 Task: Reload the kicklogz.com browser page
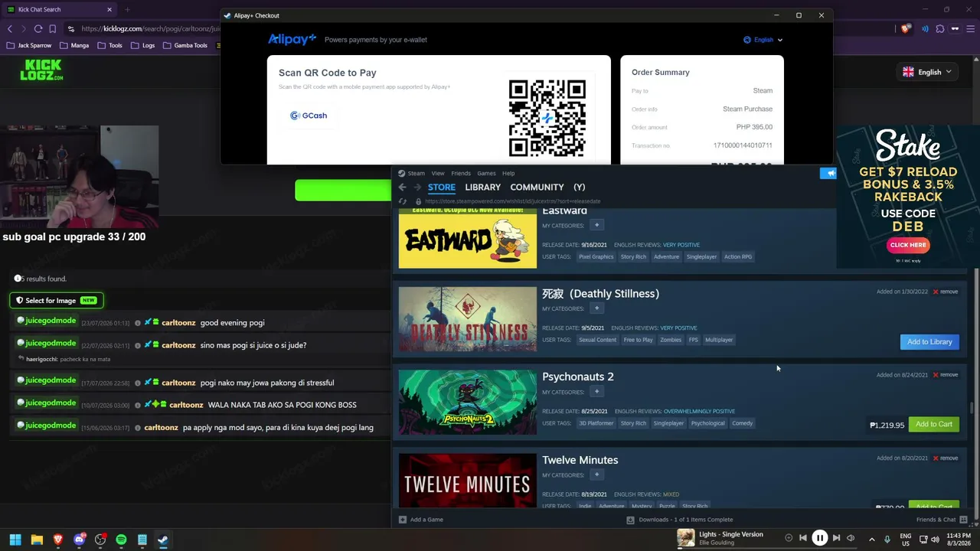(x=38, y=29)
